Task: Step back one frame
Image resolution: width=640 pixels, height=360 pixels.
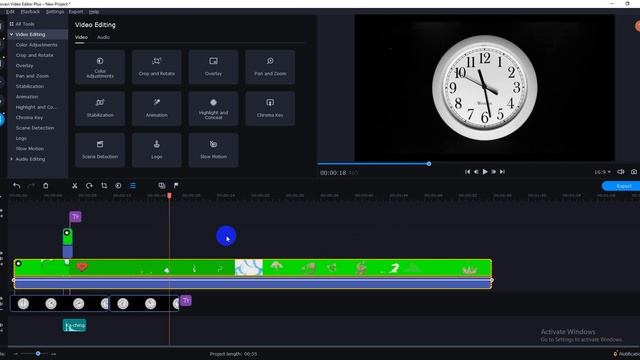Action: click(x=476, y=172)
